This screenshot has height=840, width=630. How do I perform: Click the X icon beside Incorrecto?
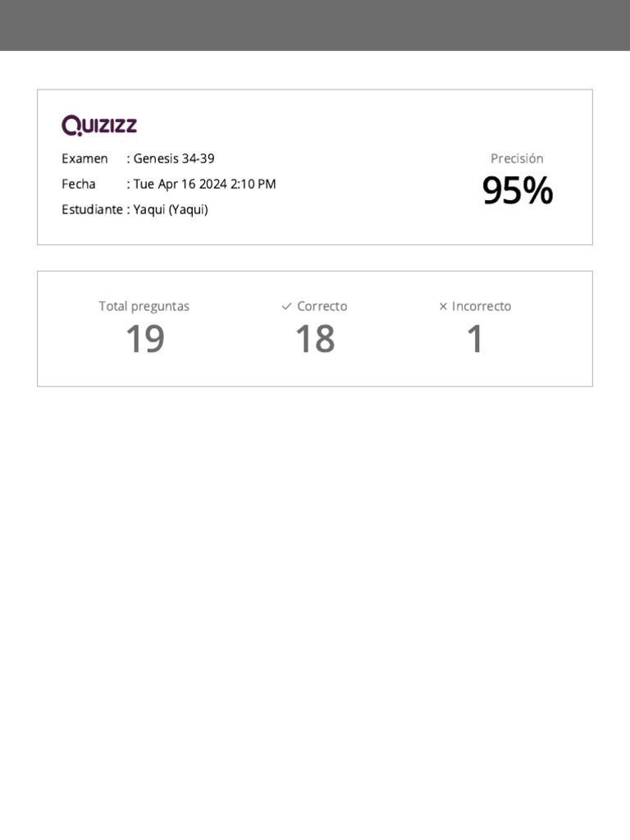coord(443,307)
